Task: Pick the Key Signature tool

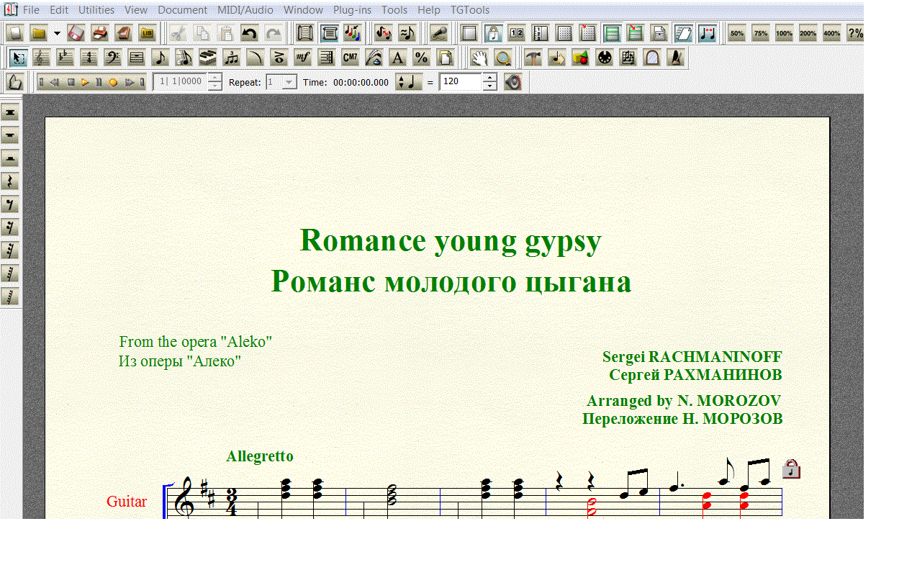Action: click(x=65, y=58)
